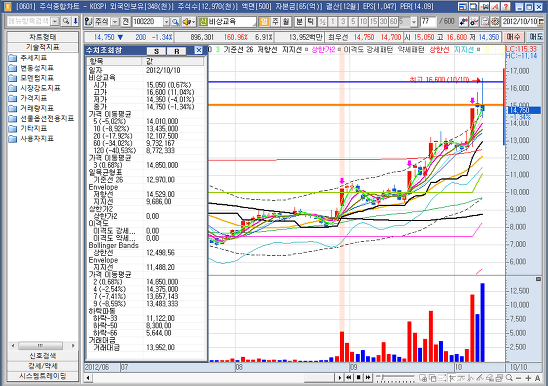Image resolution: width=548 pixels, height=386 pixels.
Task: Open the 강세/약세 panel tab
Action: (x=43, y=366)
